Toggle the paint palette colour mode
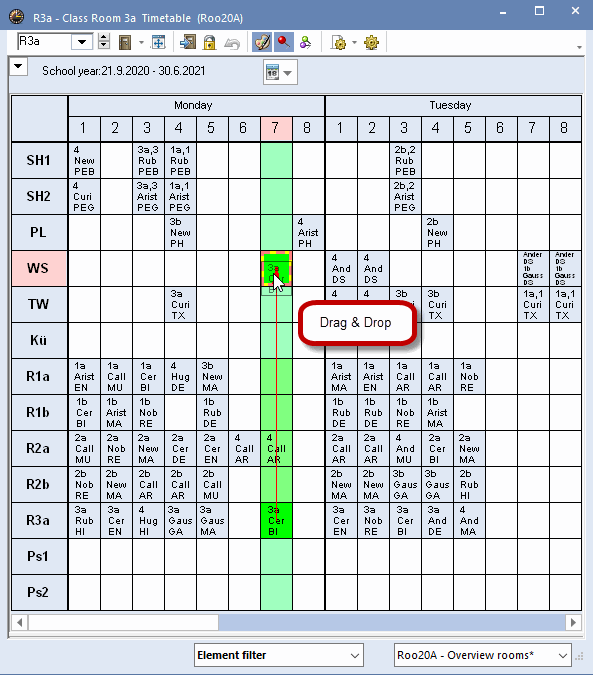The width and height of the screenshot is (593, 675). coord(262,42)
